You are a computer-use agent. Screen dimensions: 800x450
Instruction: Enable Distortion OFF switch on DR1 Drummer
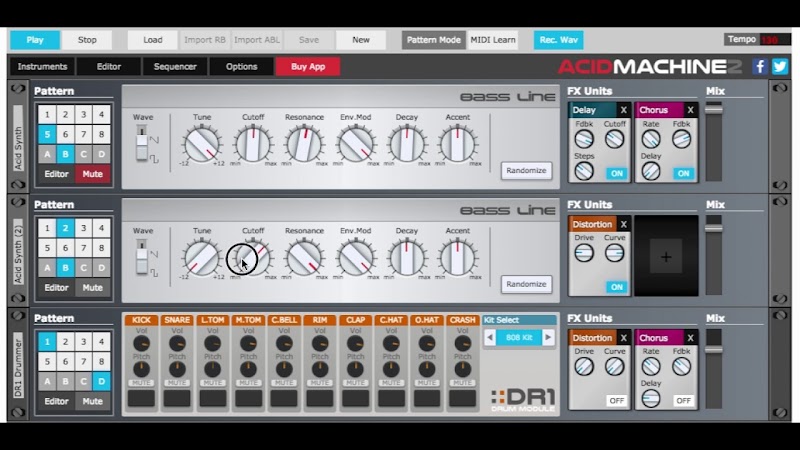617,401
